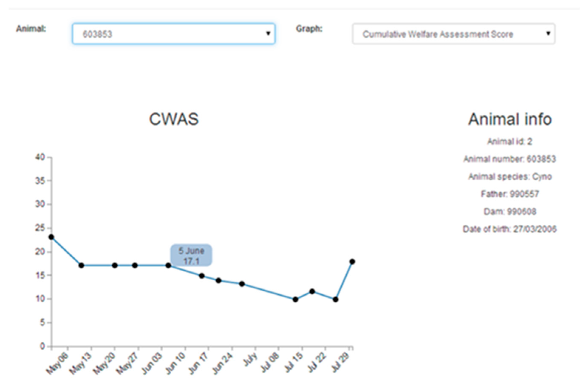Click the 5 June 17.1 tooltip
The height and width of the screenshot is (383, 588).
191,255
